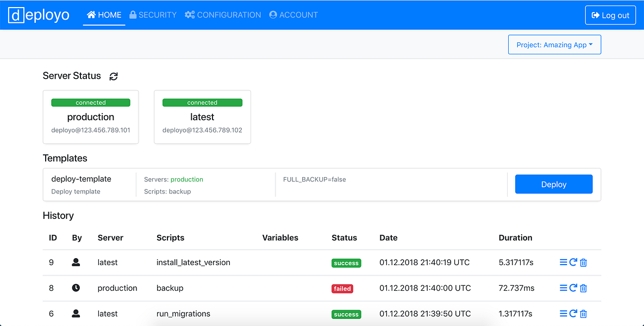Delete deployment 9 with trash icon
This screenshot has width=644, height=326.
[x=583, y=262]
